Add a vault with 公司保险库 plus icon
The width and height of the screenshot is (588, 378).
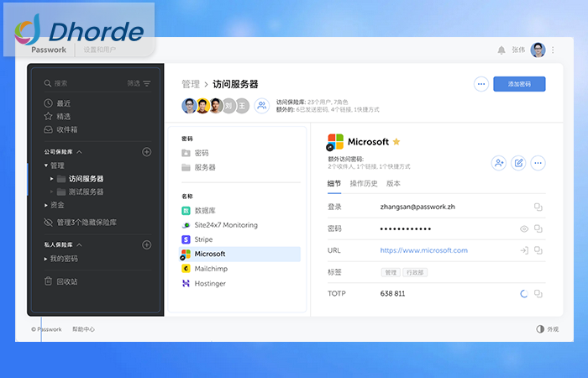[x=147, y=152]
